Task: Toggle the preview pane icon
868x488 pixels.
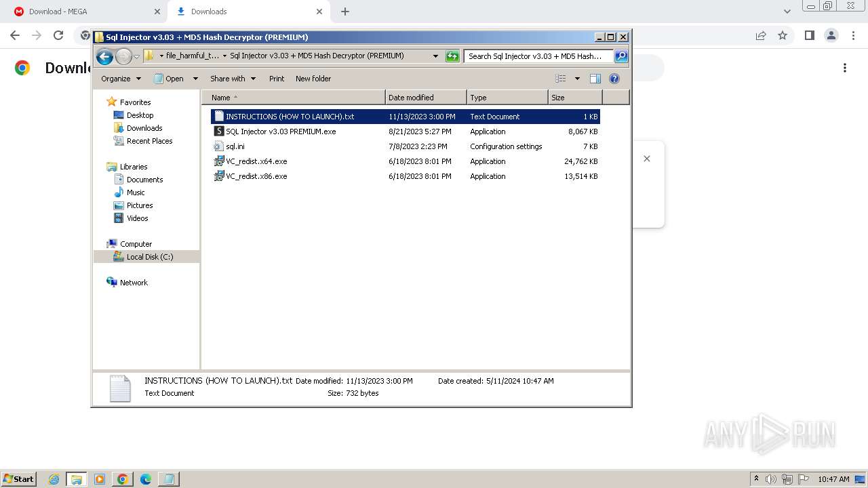Action: point(595,79)
